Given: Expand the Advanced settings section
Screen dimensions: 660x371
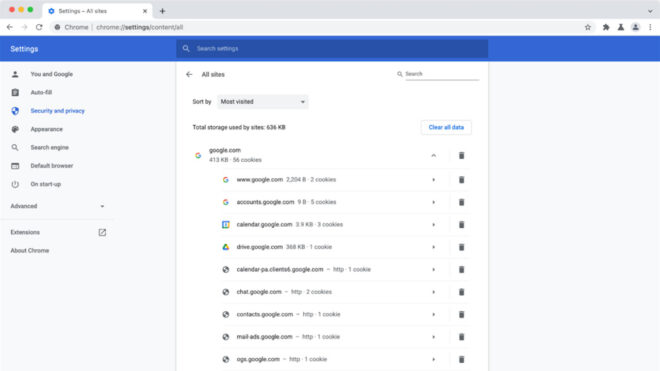Looking at the screenshot, I should 57,206.
